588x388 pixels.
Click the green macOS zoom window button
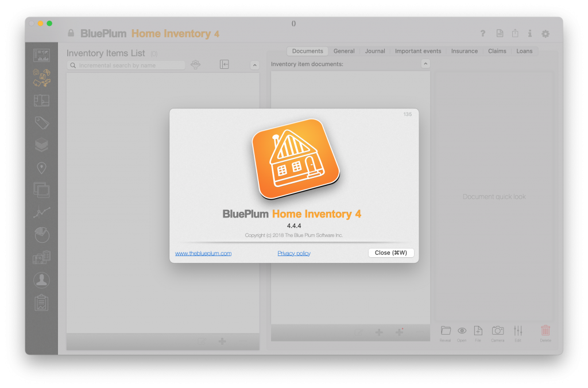(49, 23)
